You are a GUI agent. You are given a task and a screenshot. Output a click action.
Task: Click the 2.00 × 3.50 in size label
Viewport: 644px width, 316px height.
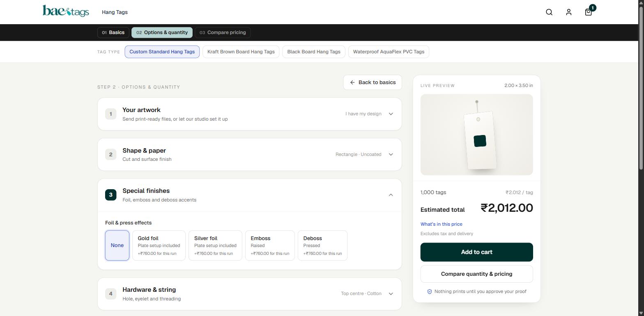[519, 85]
